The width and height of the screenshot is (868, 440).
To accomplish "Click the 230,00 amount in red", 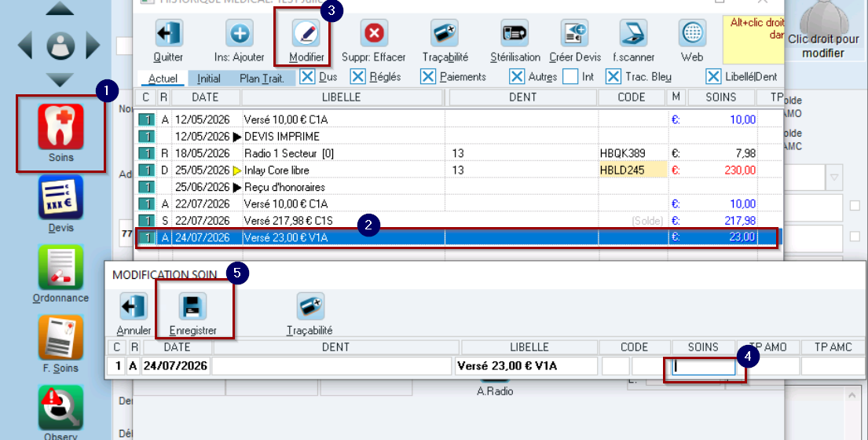I will tap(740, 170).
